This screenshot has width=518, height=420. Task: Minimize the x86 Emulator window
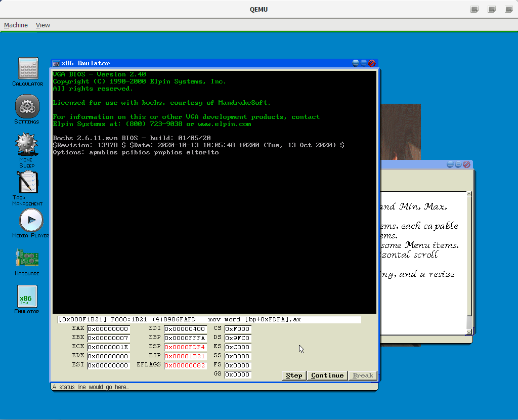tap(356, 63)
